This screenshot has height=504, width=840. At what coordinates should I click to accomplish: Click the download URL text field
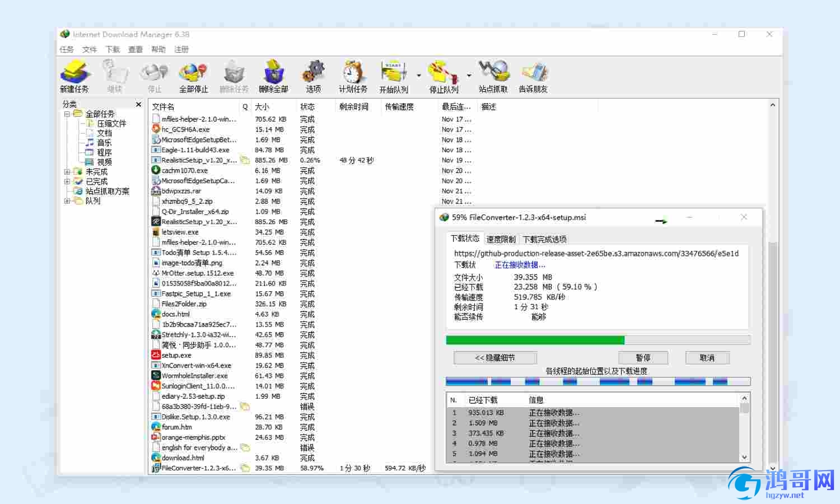pos(596,254)
